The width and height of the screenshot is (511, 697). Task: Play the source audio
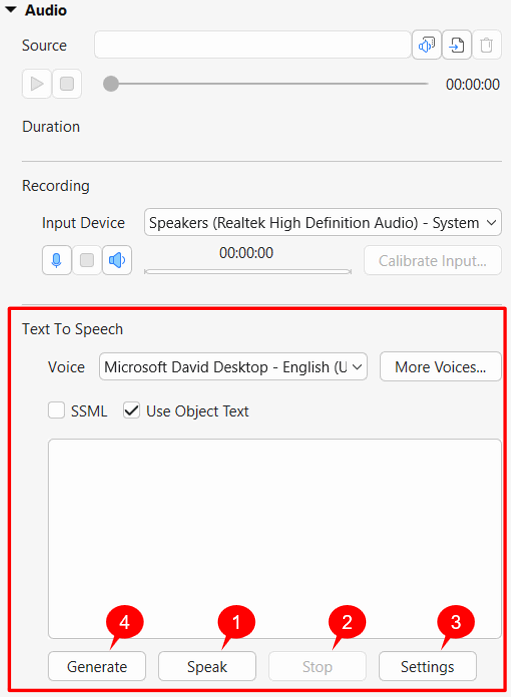tap(37, 84)
